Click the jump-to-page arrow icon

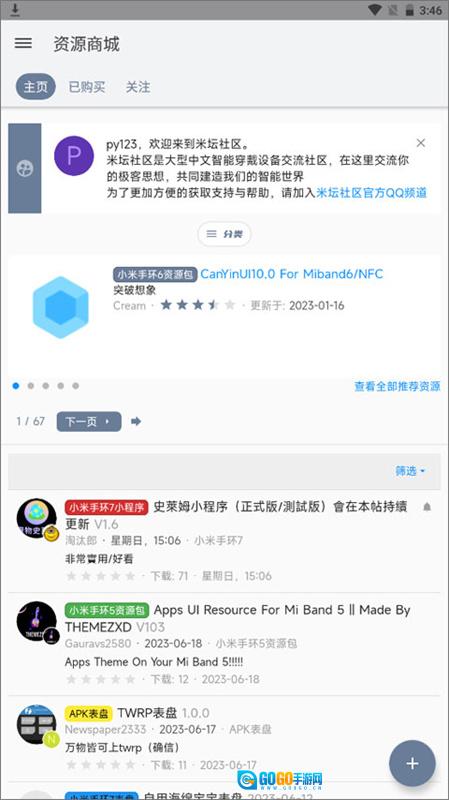point(136,421)
